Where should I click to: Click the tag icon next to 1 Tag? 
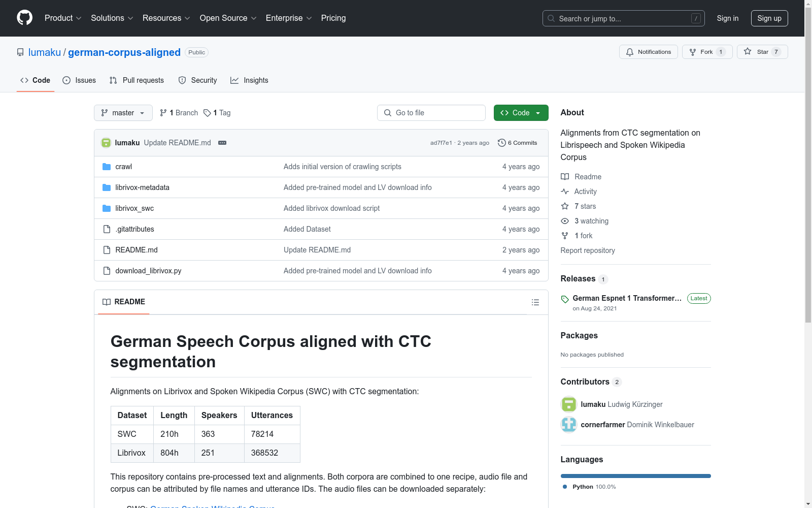tap(207, 113)
